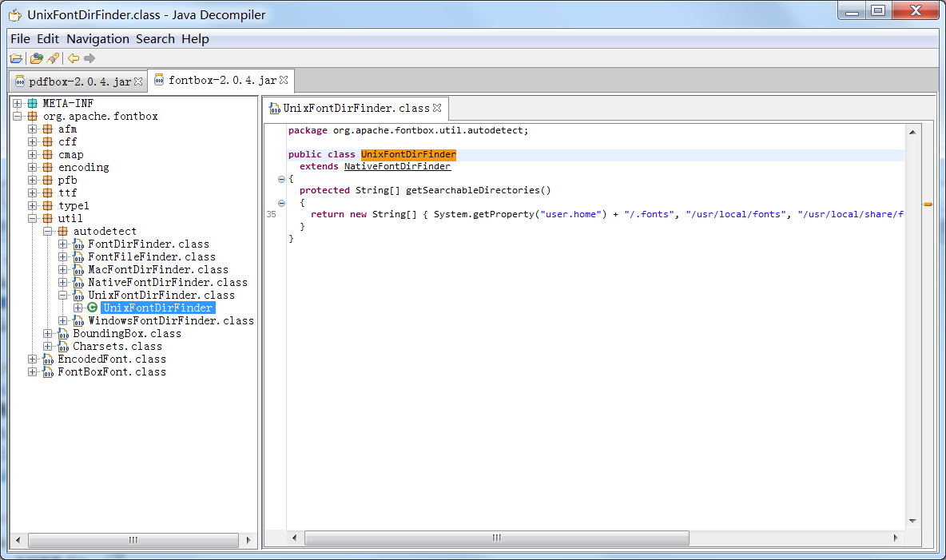This screenshot has width=946, height=560.
Task: Collapse the class body fold marker
Action: click(281, 179)
